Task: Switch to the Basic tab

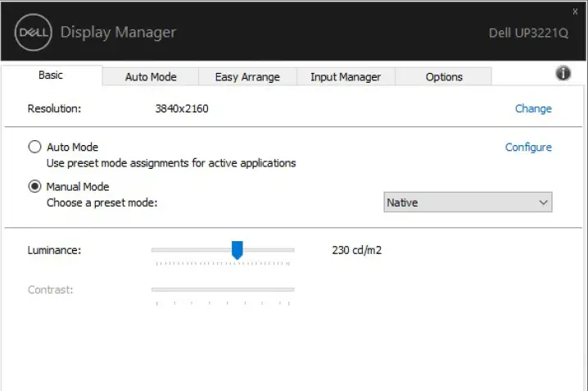Action: (x=51, y=75)
